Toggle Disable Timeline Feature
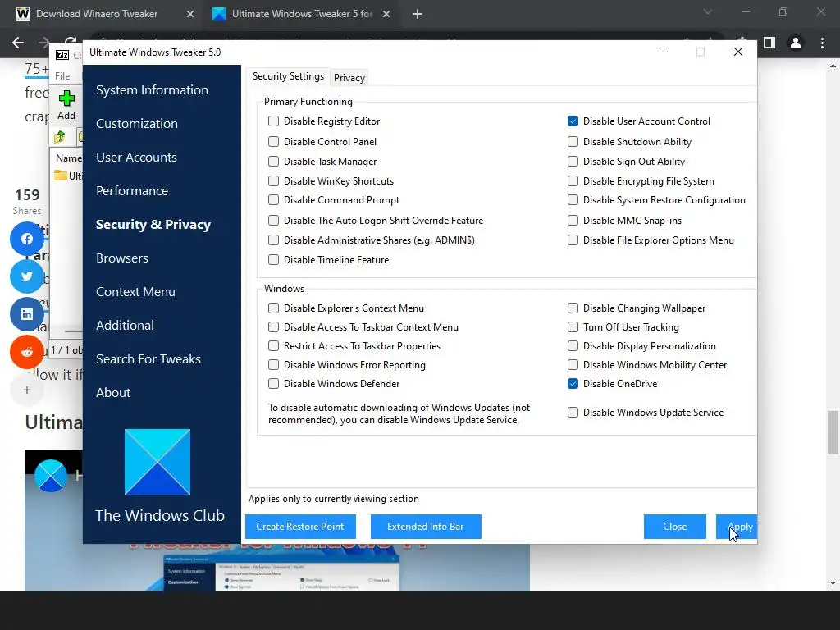 [273, 260]
